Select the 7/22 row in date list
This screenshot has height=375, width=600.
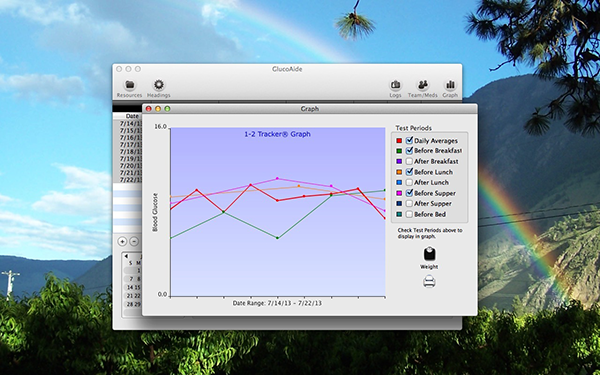(x=128, y=180)
